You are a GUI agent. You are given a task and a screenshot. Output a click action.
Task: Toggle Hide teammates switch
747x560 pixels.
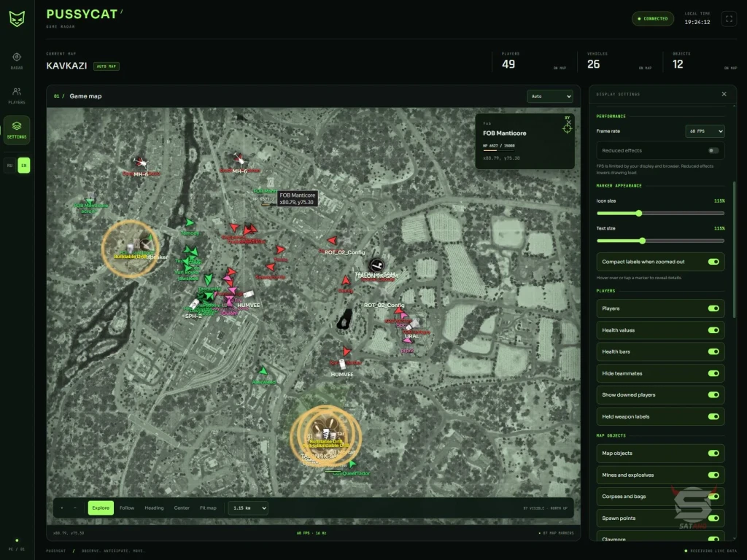[x=713, y=373]
